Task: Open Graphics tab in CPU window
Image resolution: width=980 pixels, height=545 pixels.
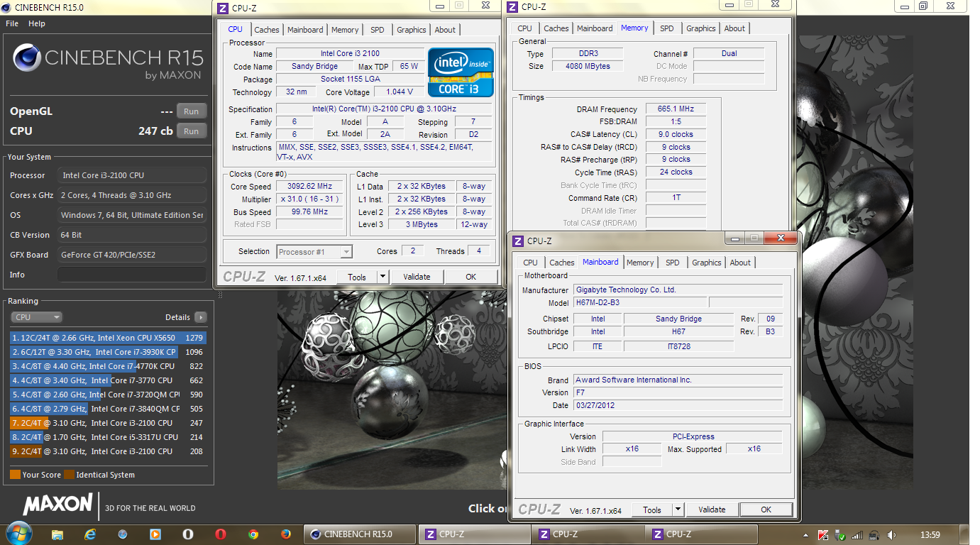Action: pyautogui.click(x=412, y=30)
